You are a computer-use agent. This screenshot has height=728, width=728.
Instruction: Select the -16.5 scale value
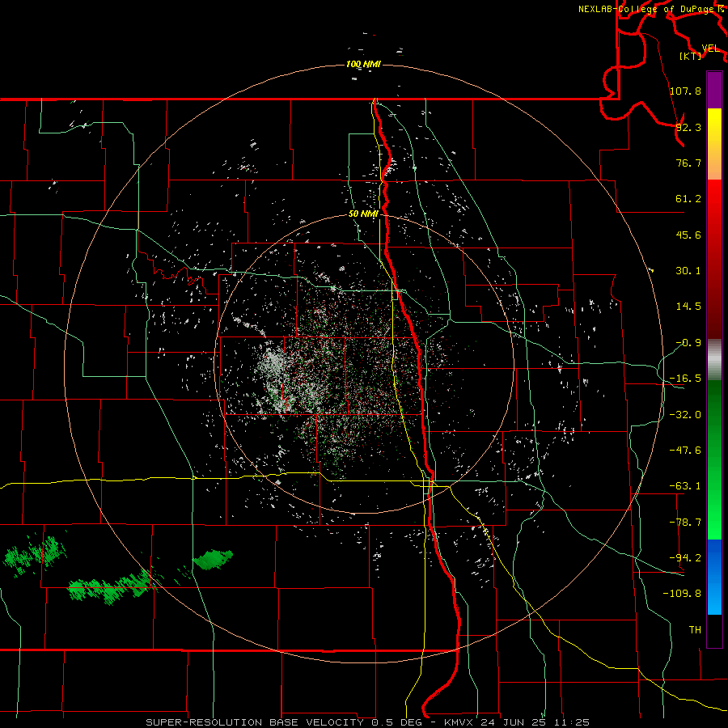point(685,379)
